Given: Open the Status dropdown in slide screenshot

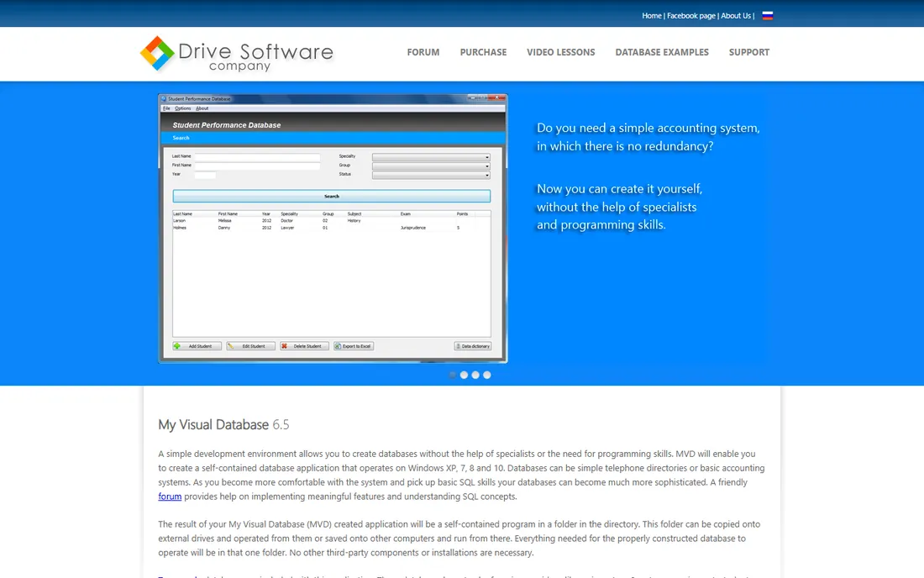Looking at the screenshot, I should [x=431, y=175].
